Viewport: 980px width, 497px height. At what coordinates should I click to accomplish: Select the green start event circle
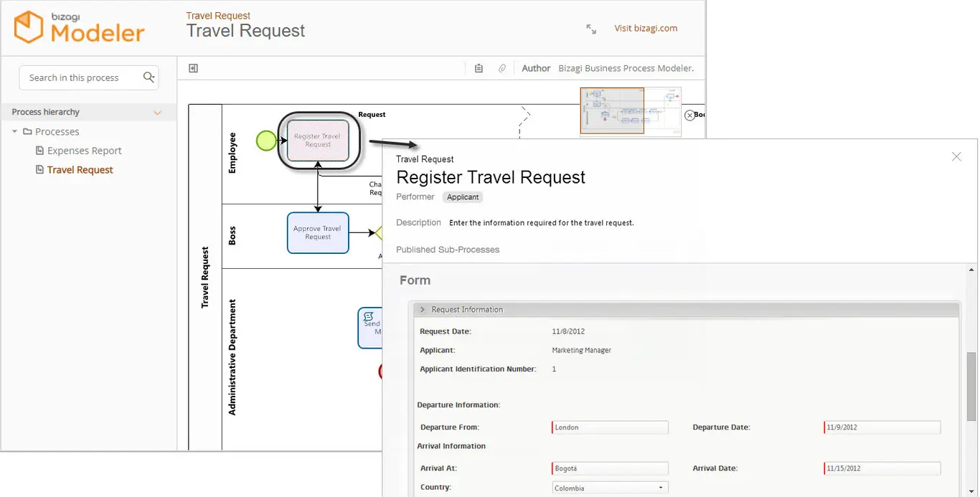pos(266,141)
